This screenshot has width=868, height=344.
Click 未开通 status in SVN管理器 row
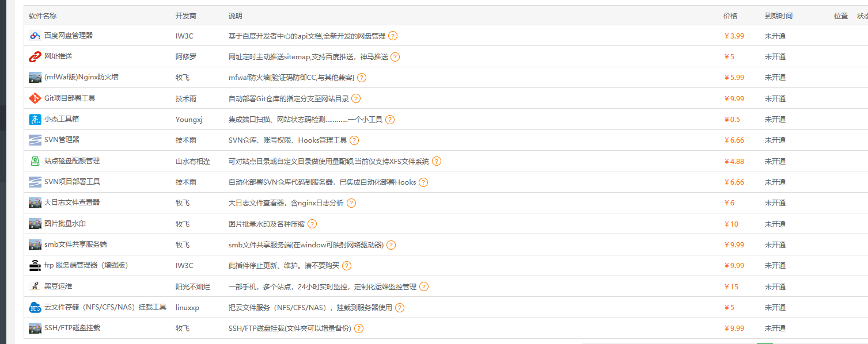775,140
